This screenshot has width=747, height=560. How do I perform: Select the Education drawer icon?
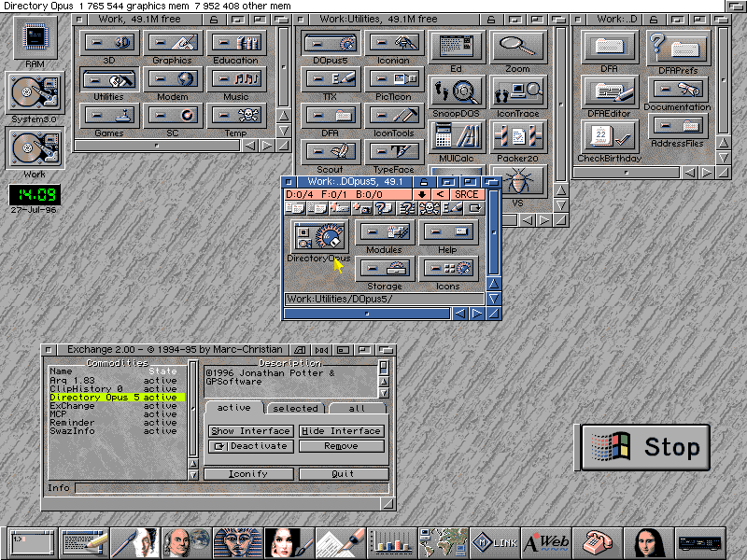pyautogui.click(x=236, y=43)
